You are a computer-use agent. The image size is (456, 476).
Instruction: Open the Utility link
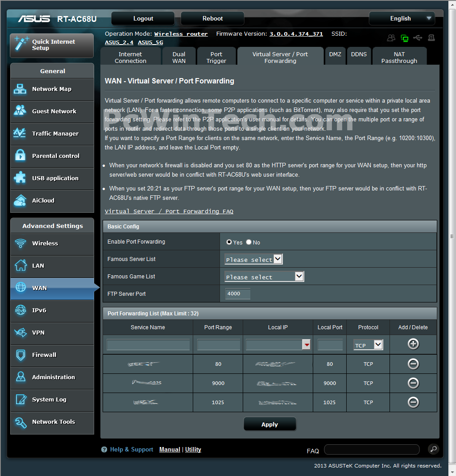point(193,449)
